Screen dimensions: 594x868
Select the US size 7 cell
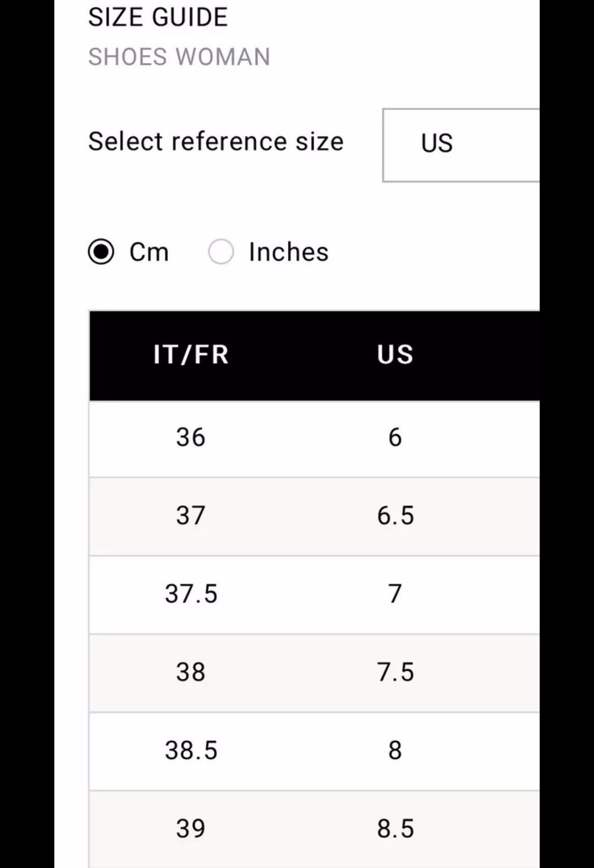395,594
